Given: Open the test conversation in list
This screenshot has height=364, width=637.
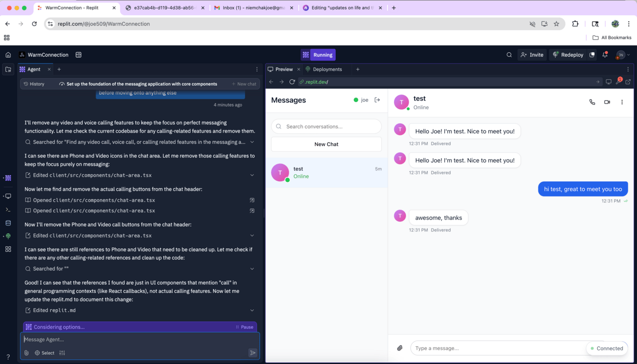Looking at the screenshot, I should click(x=326, y=172).
